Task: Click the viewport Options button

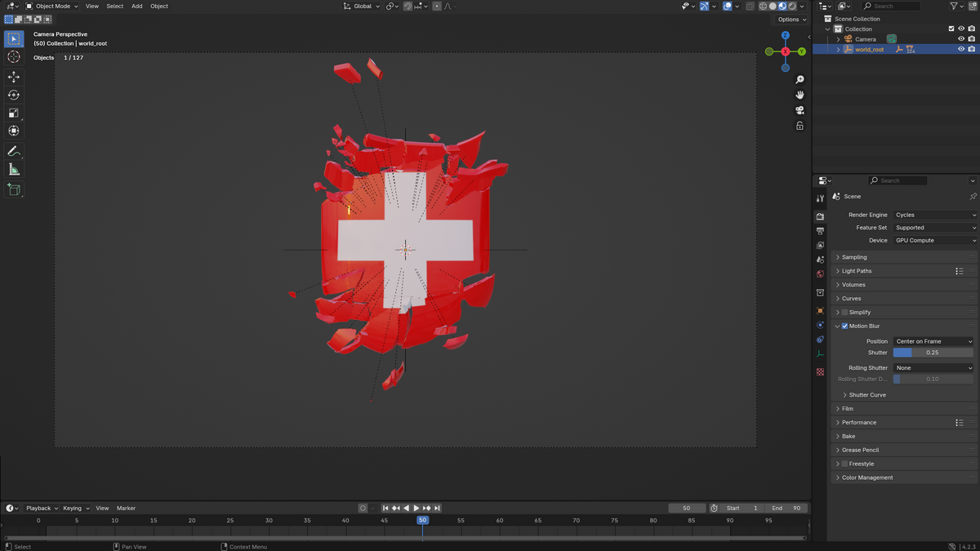Action: pos(791,19)
